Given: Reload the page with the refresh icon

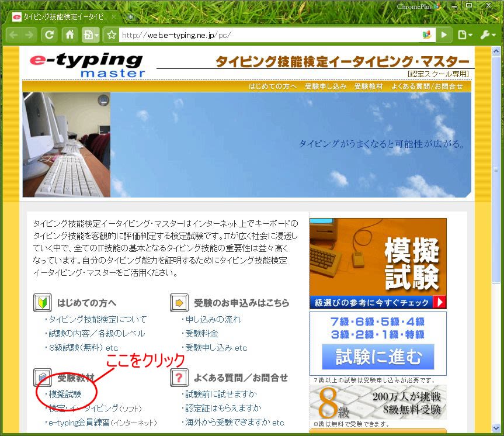Looking at the screenshot, I should 50,35.
